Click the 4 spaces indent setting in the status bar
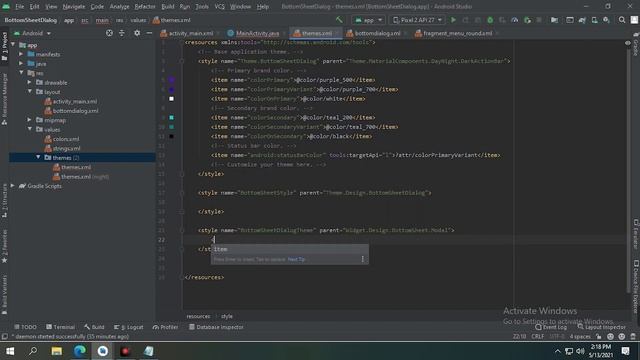The height and width of the screenshot is (360, 640). tap(580, 336)
